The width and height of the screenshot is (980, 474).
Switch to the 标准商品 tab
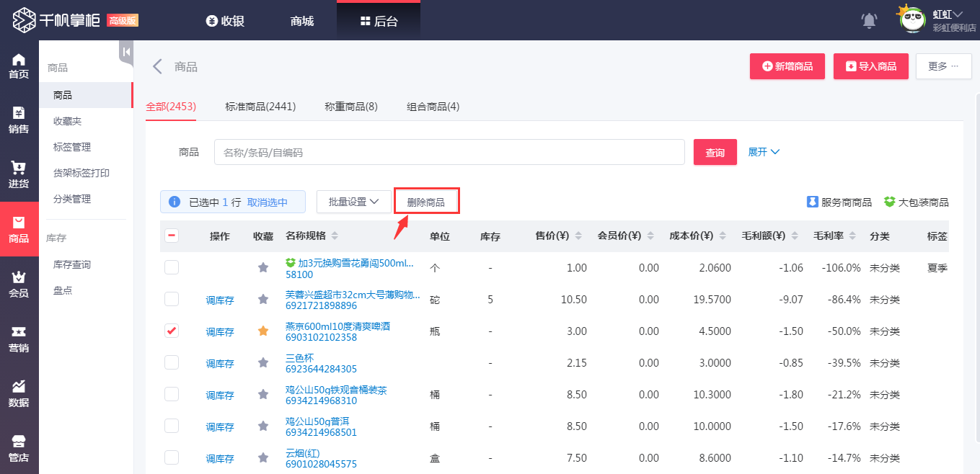(261, 107)
